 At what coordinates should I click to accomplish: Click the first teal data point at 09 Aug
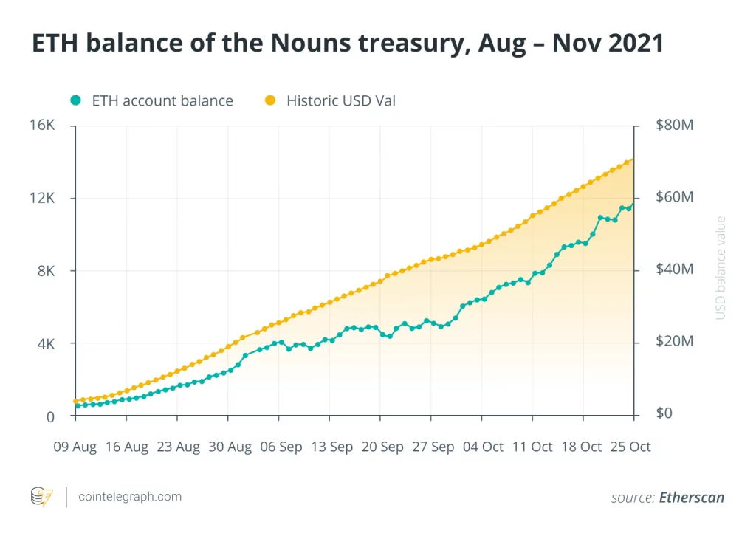pos(77,406)
